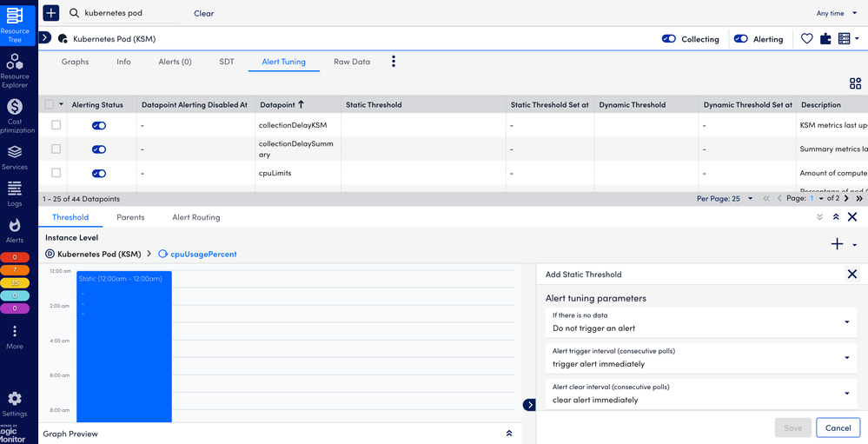The width and height of the screenshot is (868, 444).
Task: Open Settings gear in sidebar
Action: pos(15,404)
